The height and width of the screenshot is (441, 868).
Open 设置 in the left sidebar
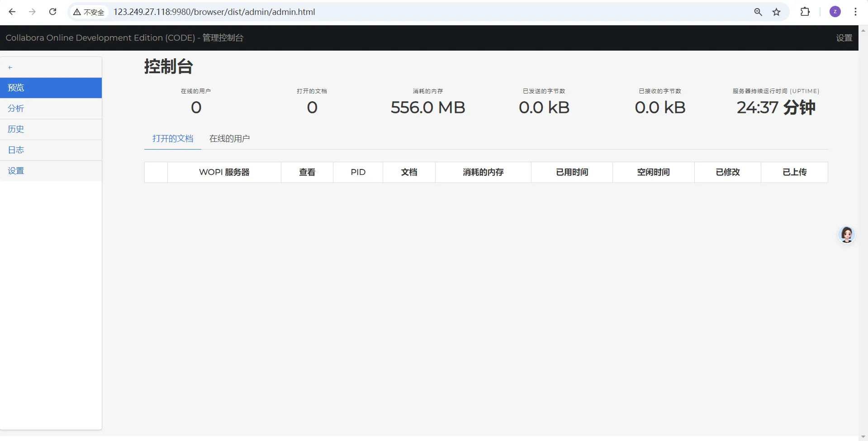(16, 171)
